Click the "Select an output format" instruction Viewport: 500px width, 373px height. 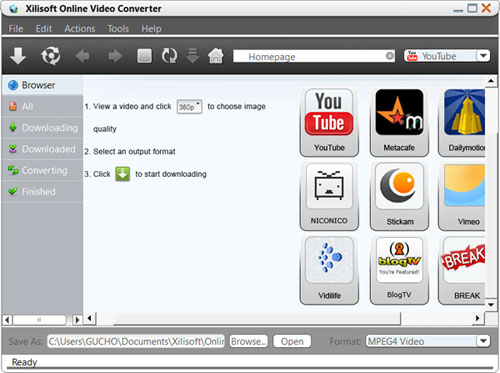coord(134,151)
